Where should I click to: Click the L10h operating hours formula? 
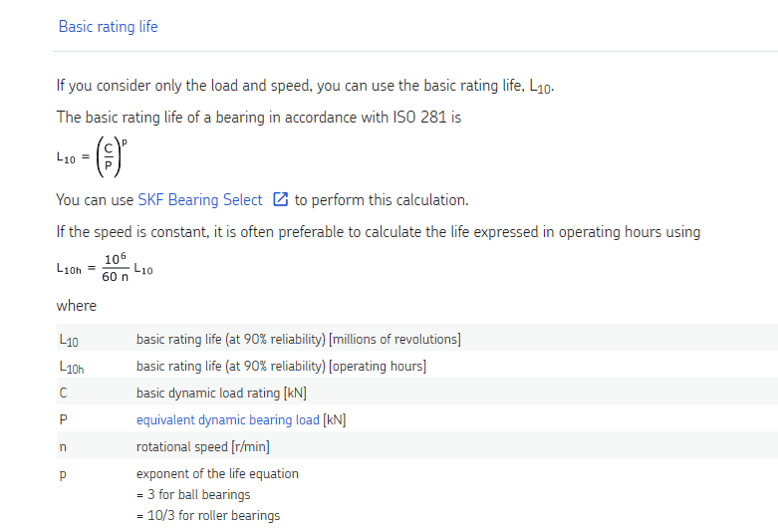pyautogui.click(x=105, y=269)
